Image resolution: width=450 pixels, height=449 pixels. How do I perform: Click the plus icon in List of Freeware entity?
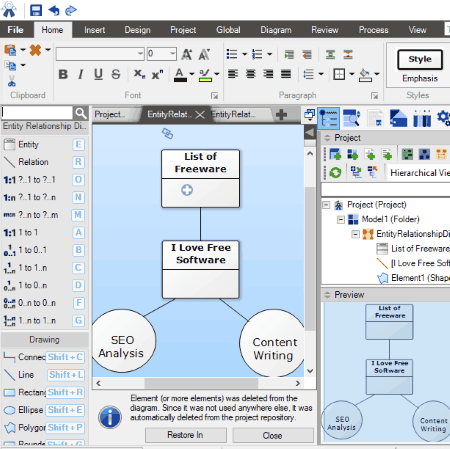(x=187, y=190)
